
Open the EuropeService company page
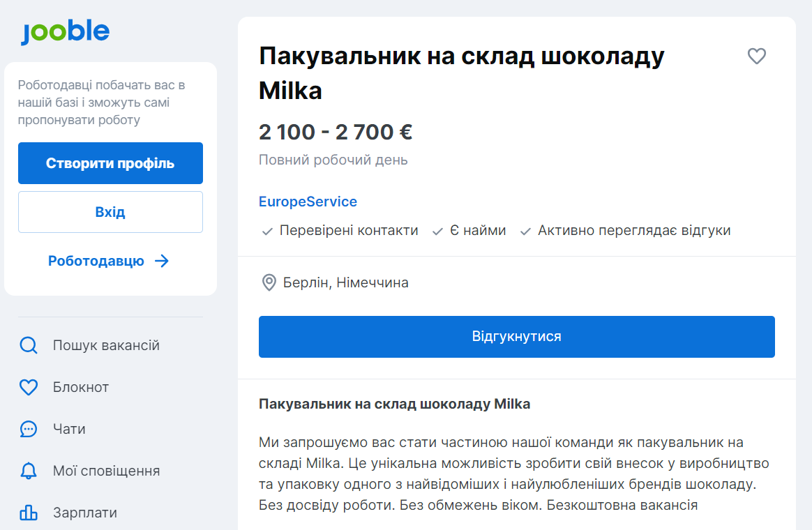308,202
